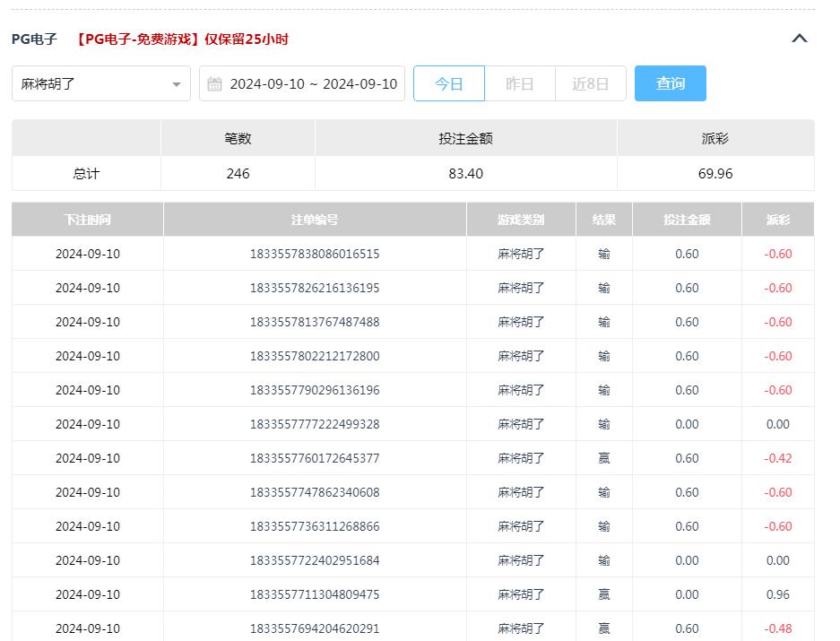Click the 赢 result of order 1833557711304809475
The width and height of the screenshot is (840, 641).
[604, 594]
